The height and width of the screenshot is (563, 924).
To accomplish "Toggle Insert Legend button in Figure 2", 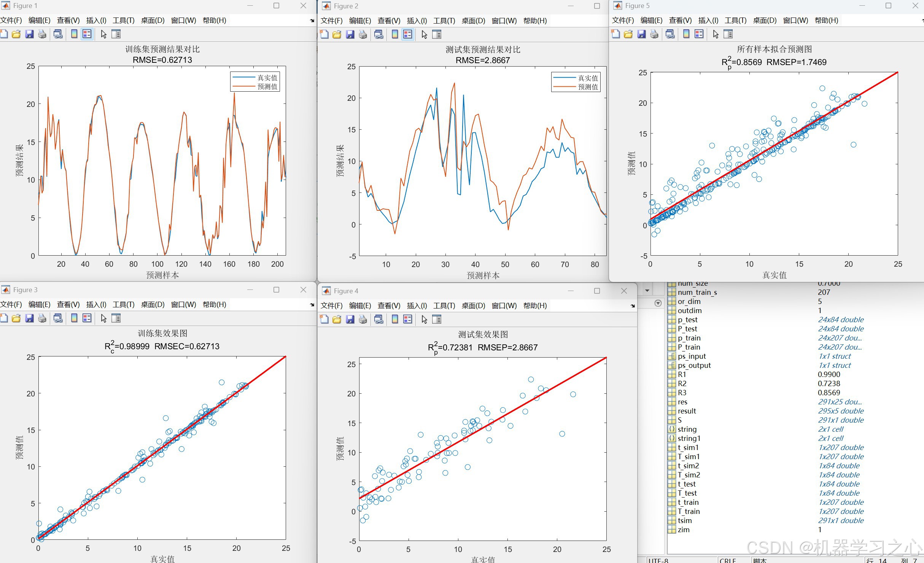I will point(408,35).
